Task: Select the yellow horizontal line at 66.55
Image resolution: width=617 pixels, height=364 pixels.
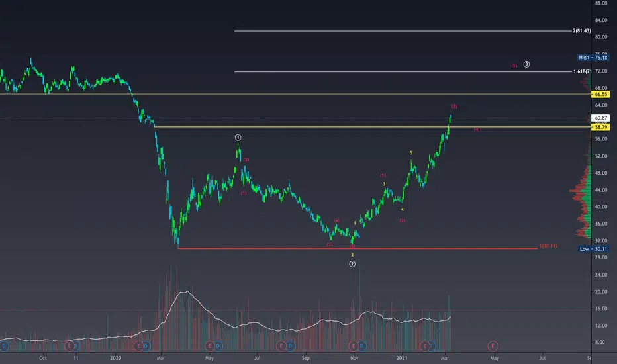Action: click(x=295, y=94)
